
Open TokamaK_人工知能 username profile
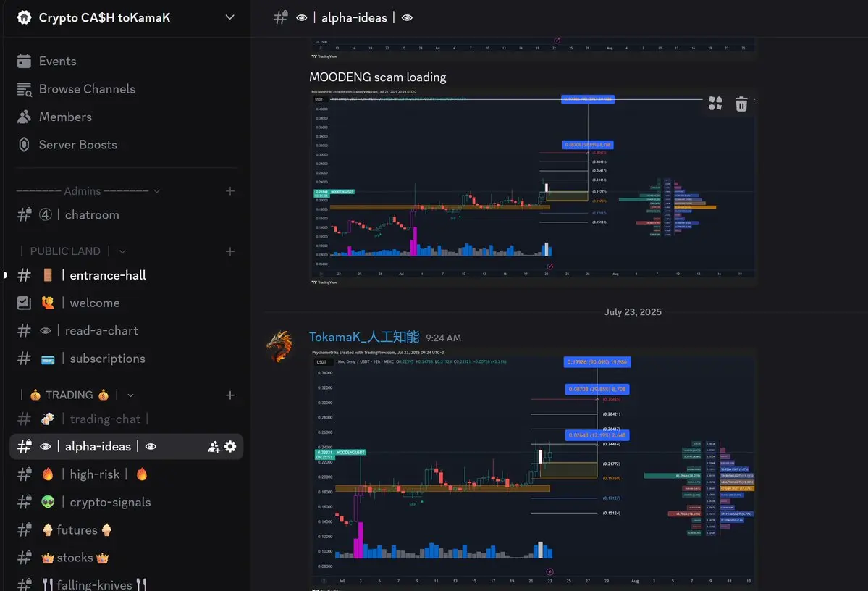pyautogui.click(x=363, y=337)
